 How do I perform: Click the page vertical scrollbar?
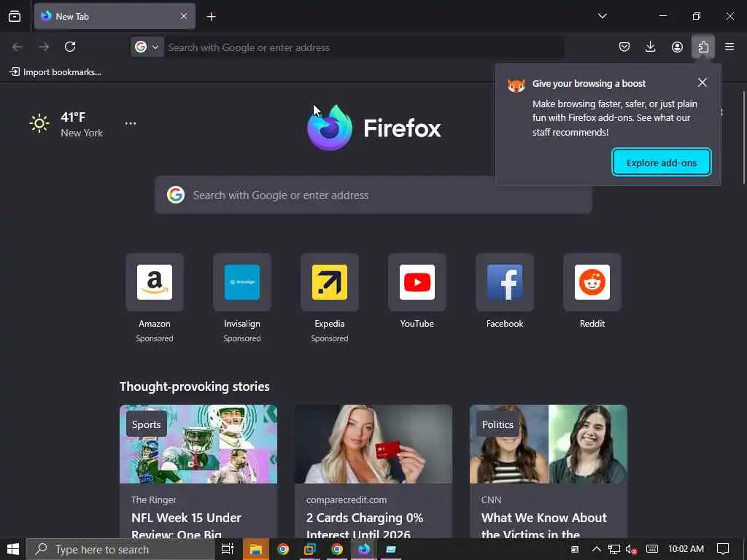[743, 137]
